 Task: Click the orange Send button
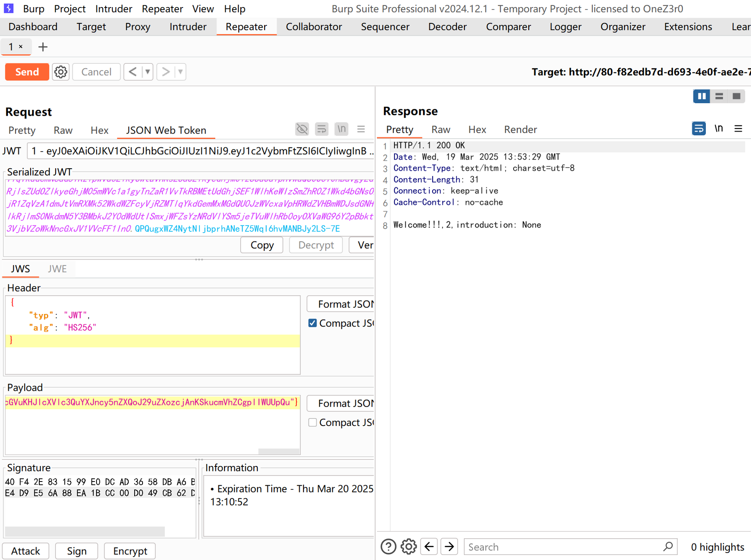(x=27, y=72)
